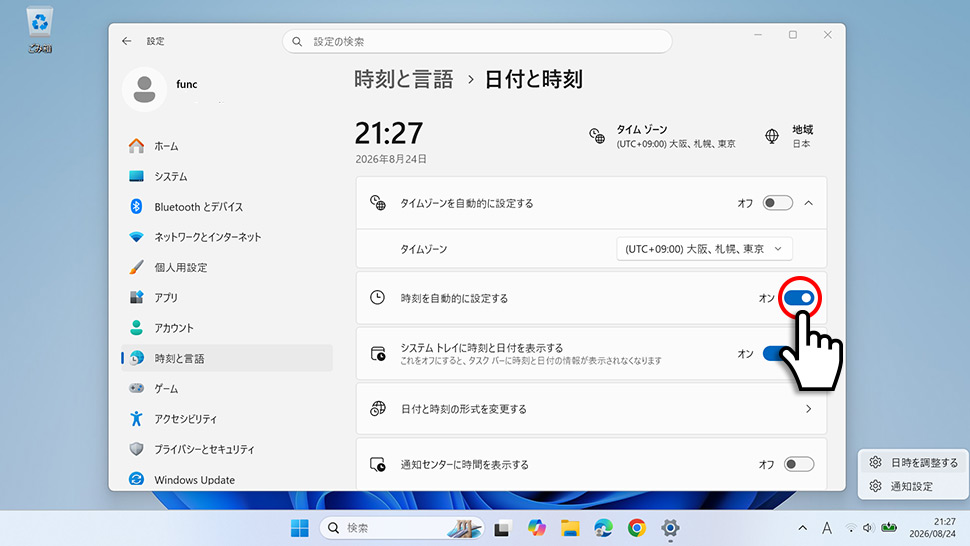
Task: Toggle 通知センターに時間を表示する switch
Action: pos(799,464)
